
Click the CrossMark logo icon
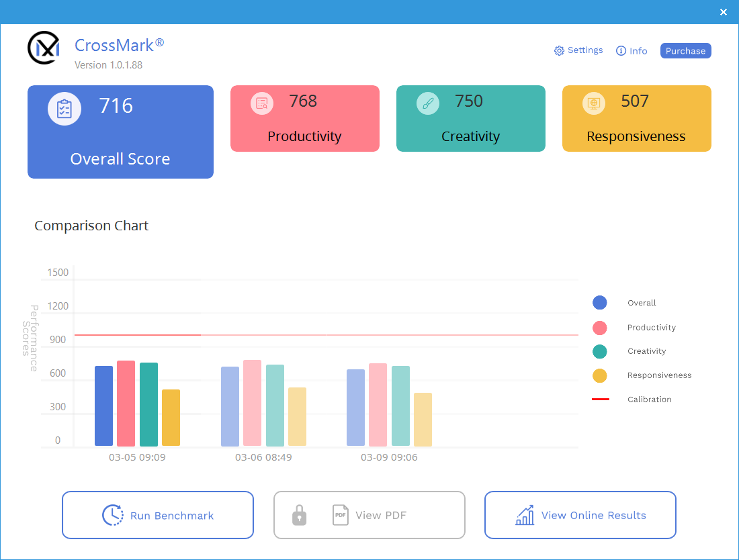tap(44, 48)
